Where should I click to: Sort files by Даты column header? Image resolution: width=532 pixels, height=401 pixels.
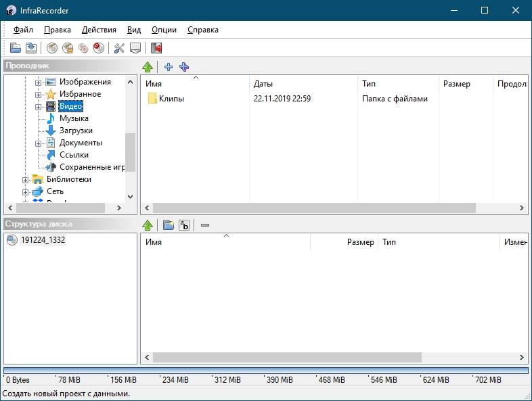[x=303, y=84]
